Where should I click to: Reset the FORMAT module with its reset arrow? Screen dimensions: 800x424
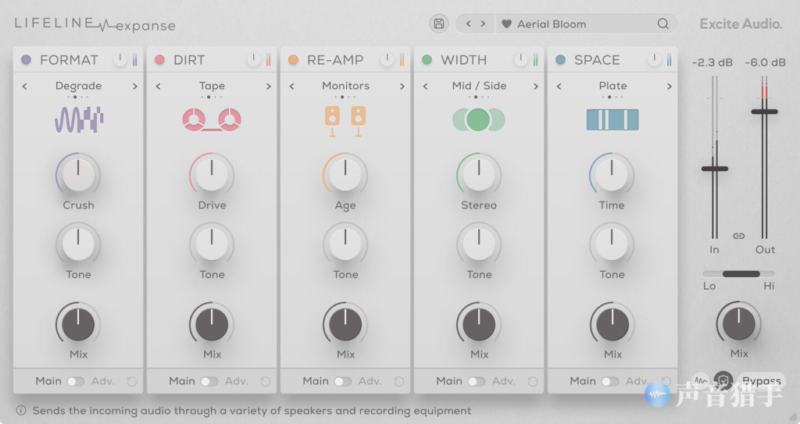(132, 382)
